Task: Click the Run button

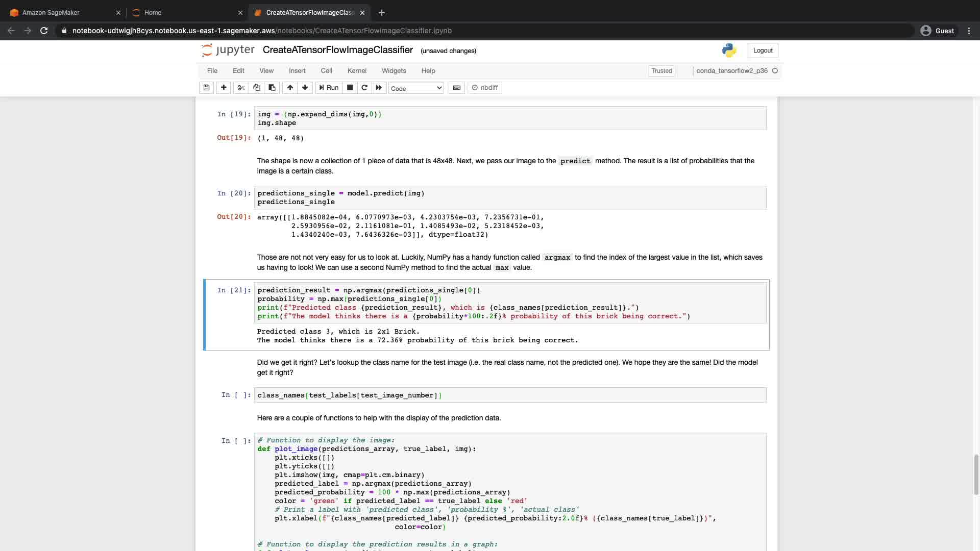Action: [x=329, y=88]
